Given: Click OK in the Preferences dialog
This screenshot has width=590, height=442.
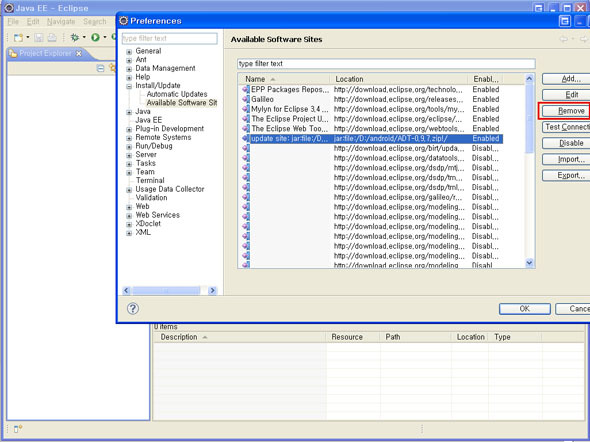Looking at the screenshot, I should pyautogui.click(x=525, y=309).
